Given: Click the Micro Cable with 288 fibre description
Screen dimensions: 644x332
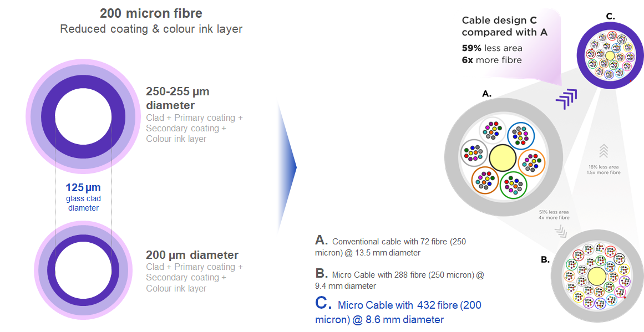Looking at the screenshot, I should [x=399, y=279].
